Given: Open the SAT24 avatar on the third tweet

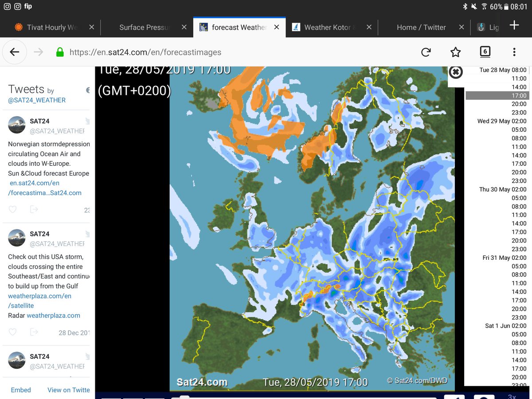Looking at the screenshot, I should pos(17,360).
